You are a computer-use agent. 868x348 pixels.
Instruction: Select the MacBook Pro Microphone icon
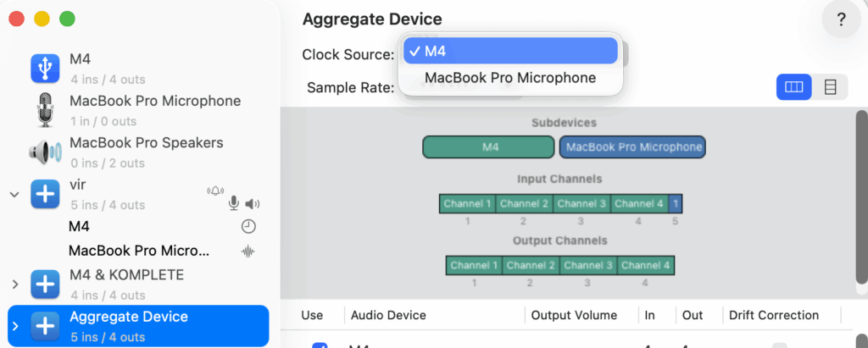[x=45, y=110]
